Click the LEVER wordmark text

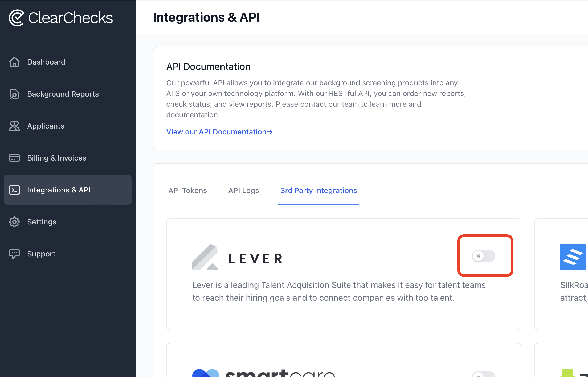[256, 259]
